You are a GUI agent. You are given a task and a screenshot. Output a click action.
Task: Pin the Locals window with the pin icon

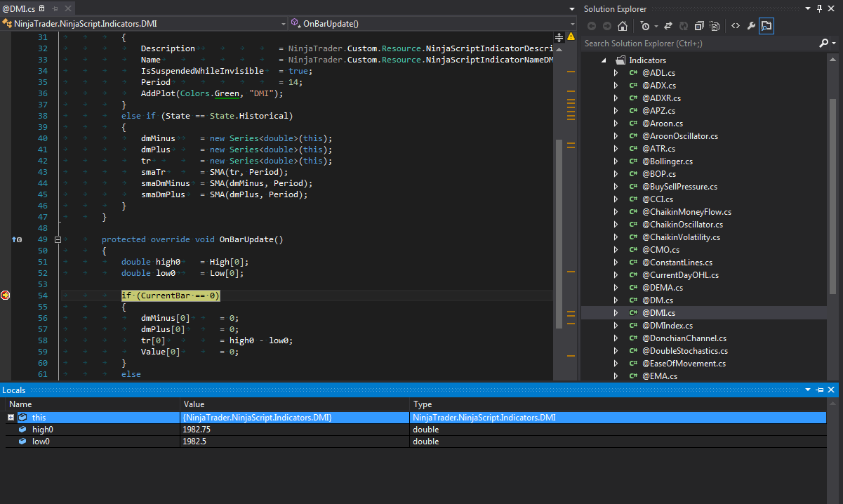[x=820, y=390]
